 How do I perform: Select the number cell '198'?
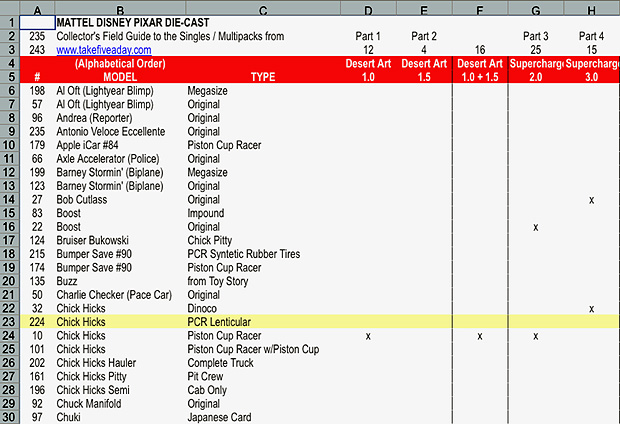[37, 91]
